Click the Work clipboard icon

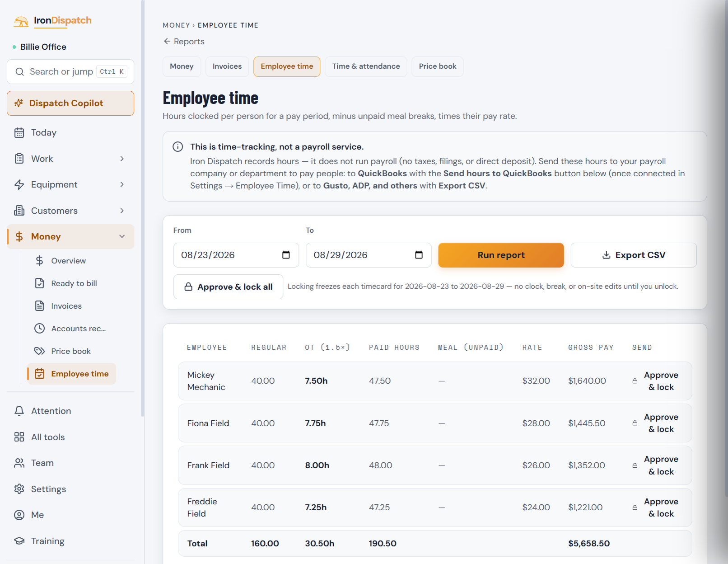pos(19,159)
